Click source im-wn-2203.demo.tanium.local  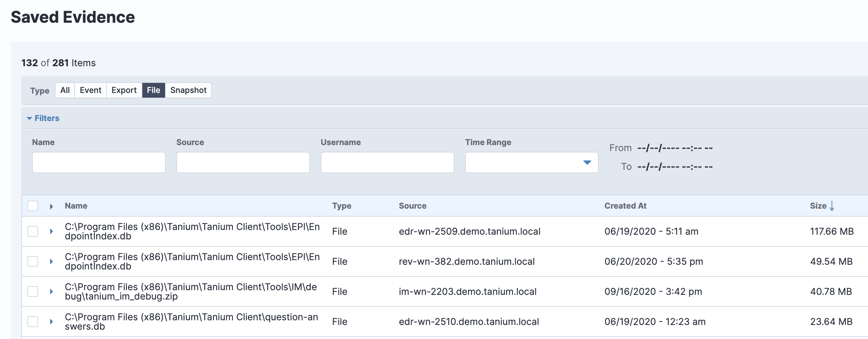click(467, 292)
